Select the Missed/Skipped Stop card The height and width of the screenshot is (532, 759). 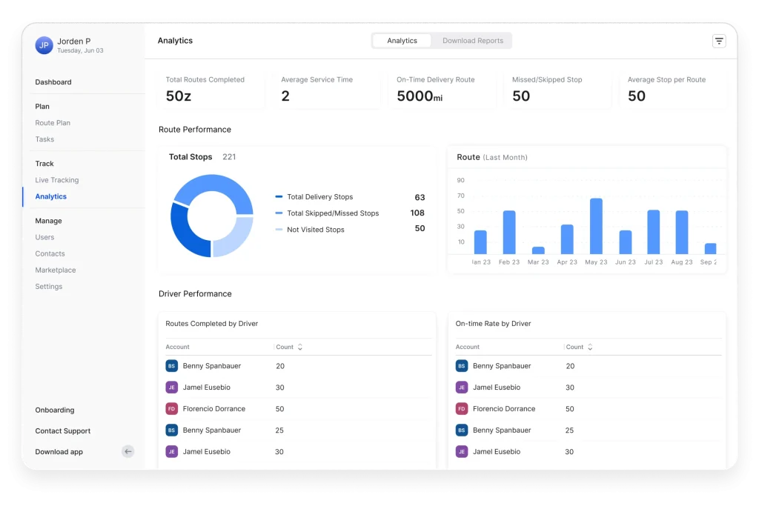tap(558, 90)
